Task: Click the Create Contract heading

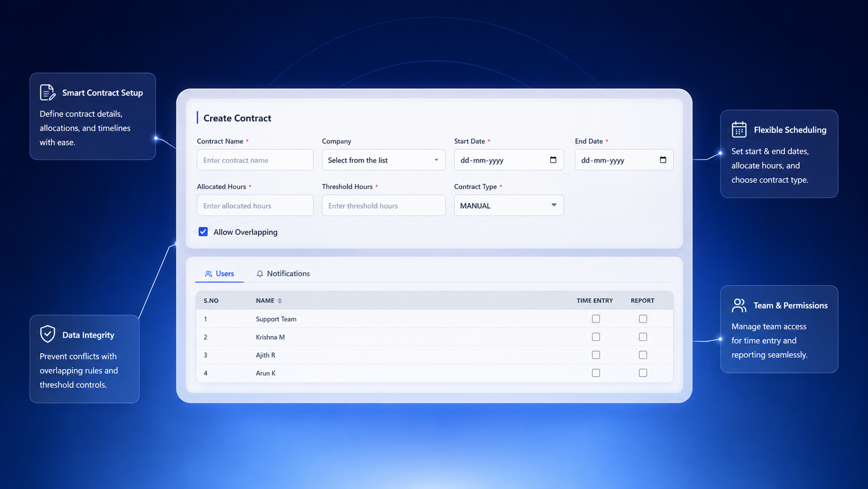Action: (237, 118)
